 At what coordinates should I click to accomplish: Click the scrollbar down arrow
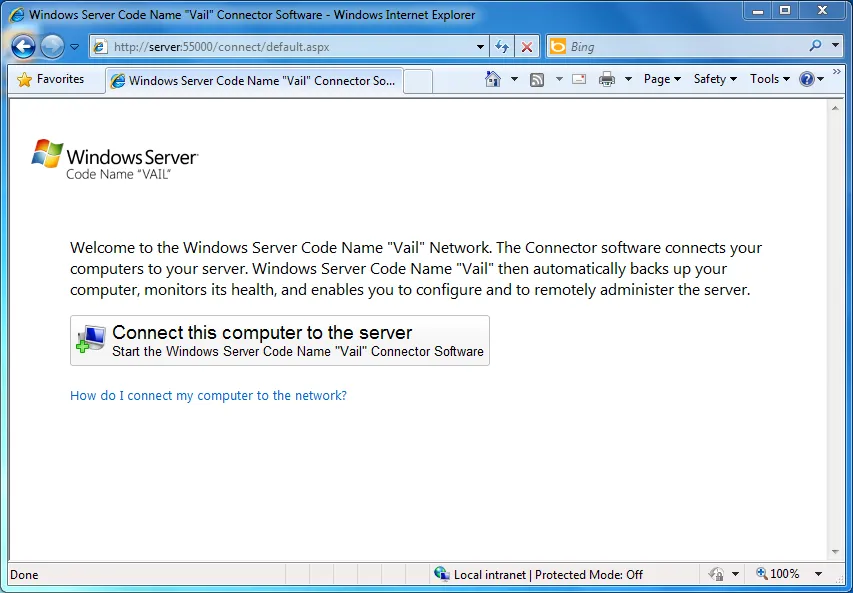(x=835, y=552)
